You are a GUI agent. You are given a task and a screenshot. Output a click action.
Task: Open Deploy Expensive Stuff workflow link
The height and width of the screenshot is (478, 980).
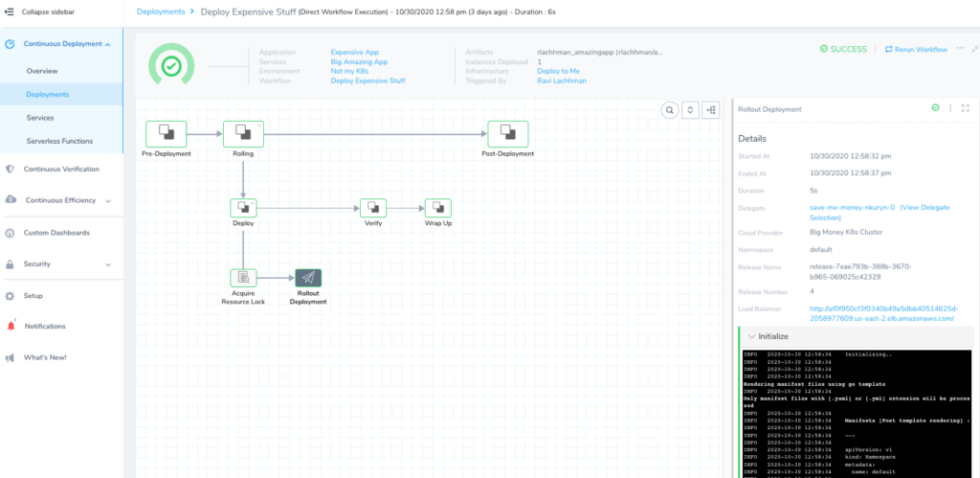(x=367, y=80)
